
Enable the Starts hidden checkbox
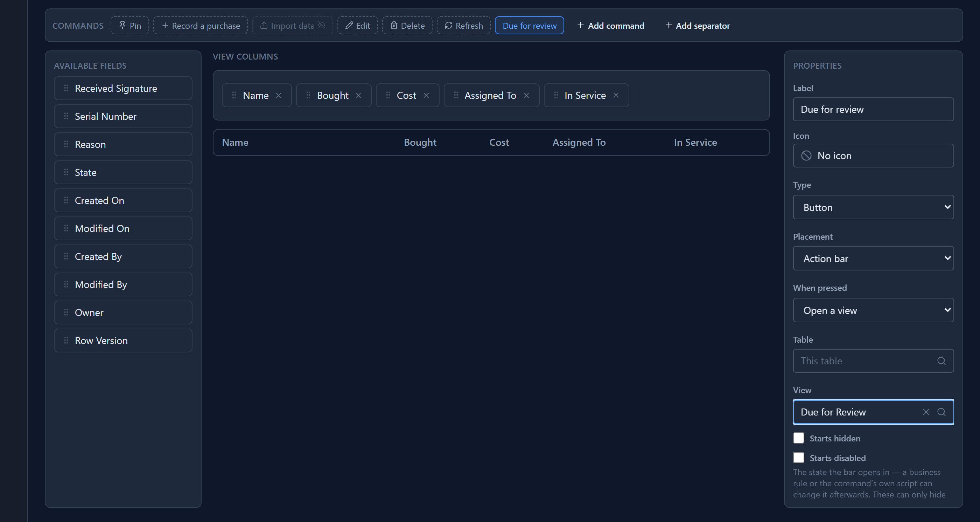coord(799,438)
